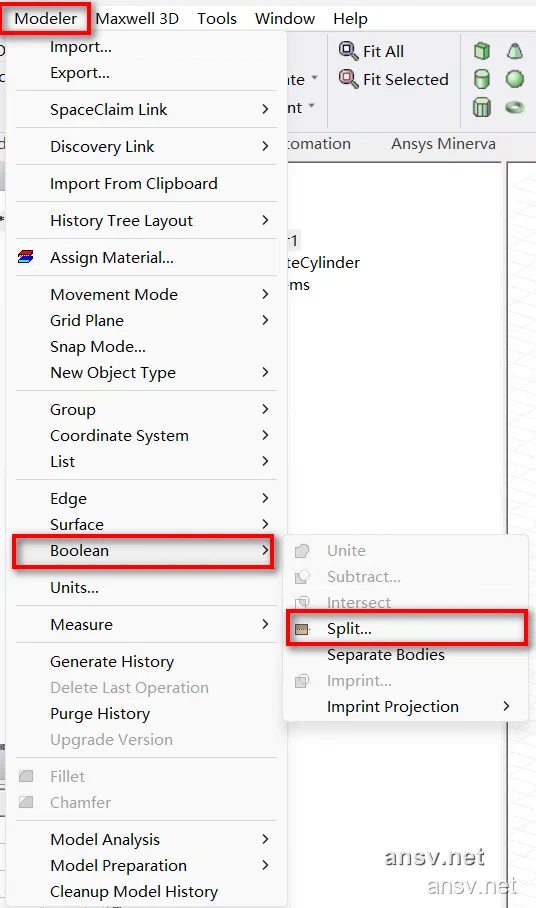Expand the Imprint Projection submenu arrow
Viewport: 536px width, 908px height.
click(506, 706)
